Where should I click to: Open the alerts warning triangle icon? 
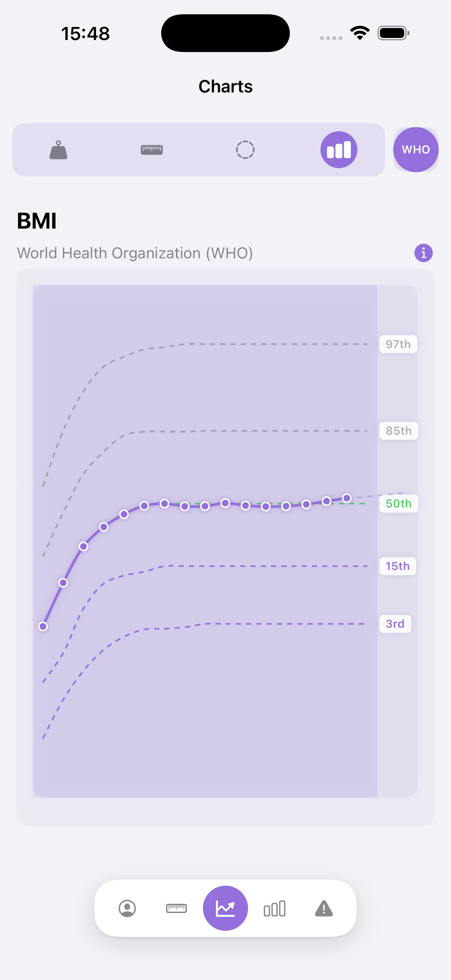[x=324, y=908]
